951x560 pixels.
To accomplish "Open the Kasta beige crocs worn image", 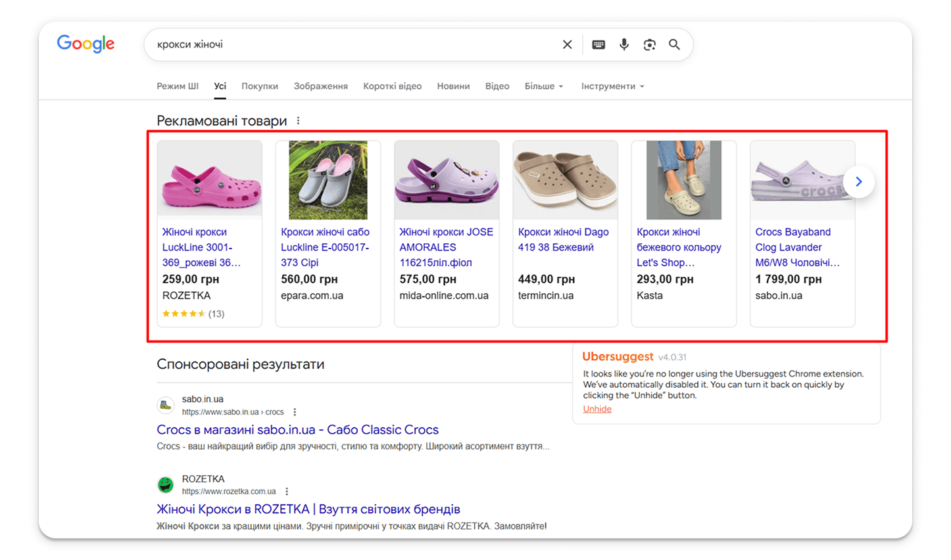I will click(684, 180).
